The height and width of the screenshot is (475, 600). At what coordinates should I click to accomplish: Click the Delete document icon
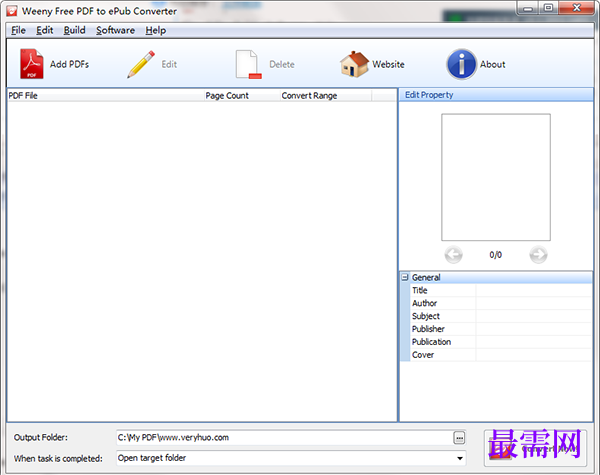pos(248,64)
